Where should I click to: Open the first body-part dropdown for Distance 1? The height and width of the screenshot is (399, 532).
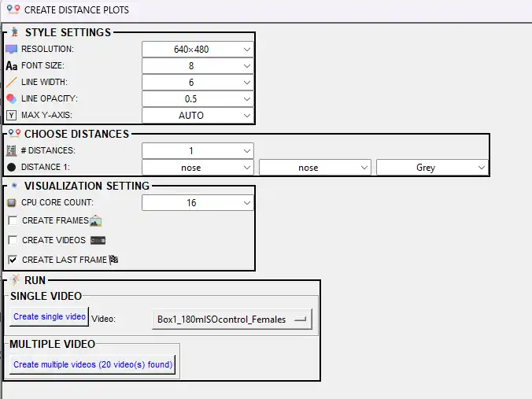(x=198, y=168)
